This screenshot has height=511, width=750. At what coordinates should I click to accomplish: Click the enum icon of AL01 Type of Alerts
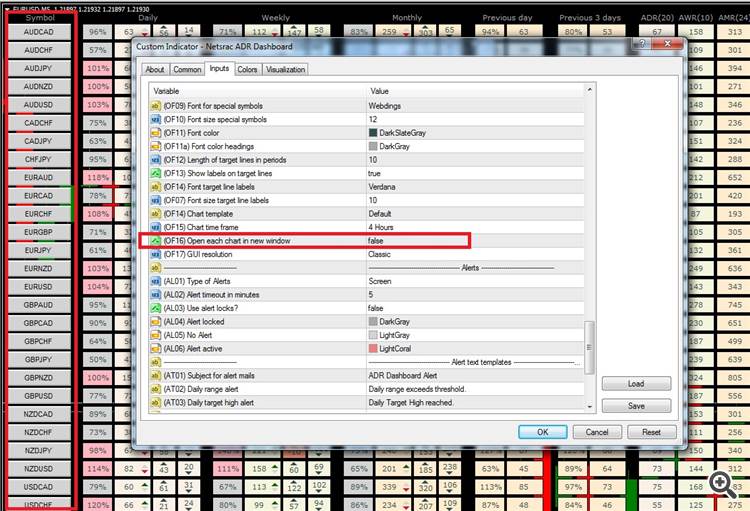(x=155, y=281)
